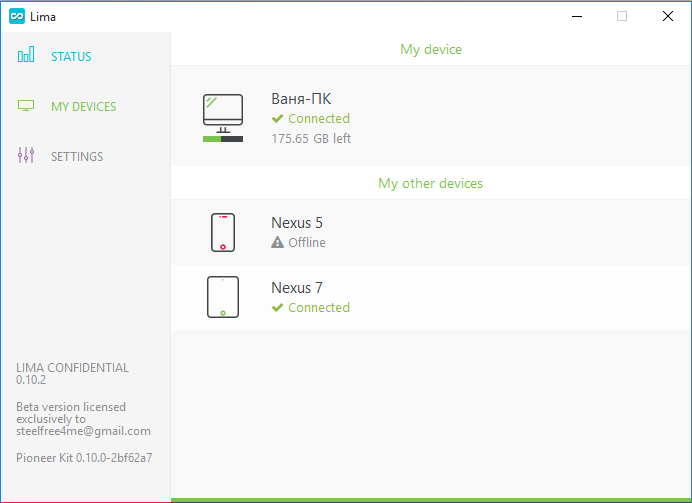Click the Ваня-ПК computer icon
Viewport: 692px width, 503px height.
click(x=223, y=113)
